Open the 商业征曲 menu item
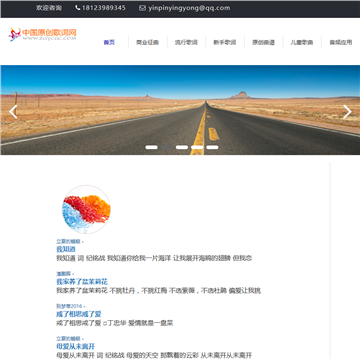The image size is (360, 360). (x=147, y=42)
